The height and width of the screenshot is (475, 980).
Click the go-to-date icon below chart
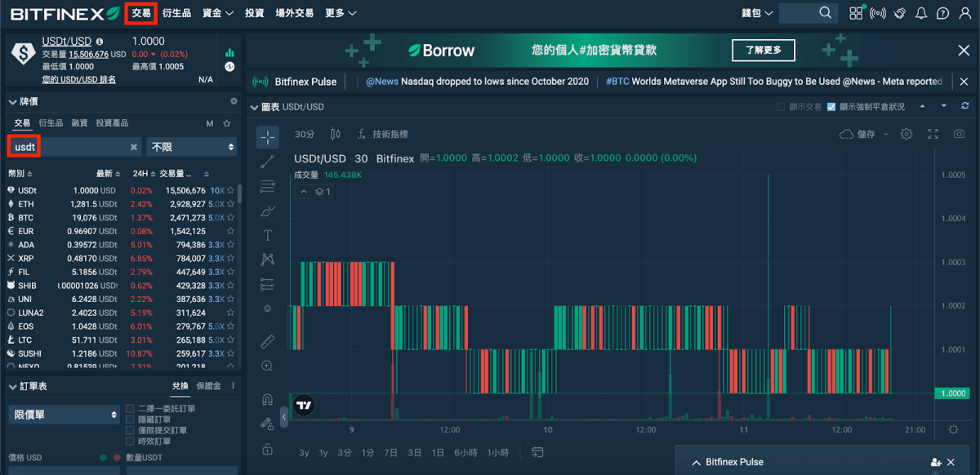[537, 451]
